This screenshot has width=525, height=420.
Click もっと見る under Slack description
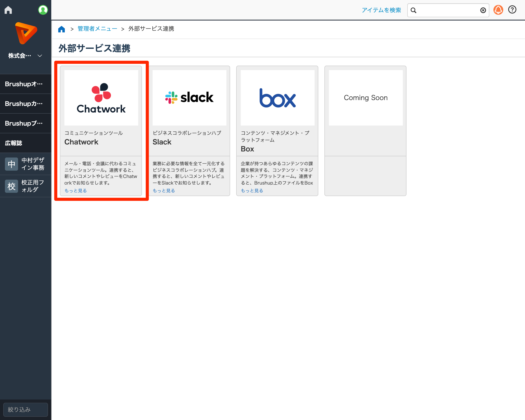[164, 191]
